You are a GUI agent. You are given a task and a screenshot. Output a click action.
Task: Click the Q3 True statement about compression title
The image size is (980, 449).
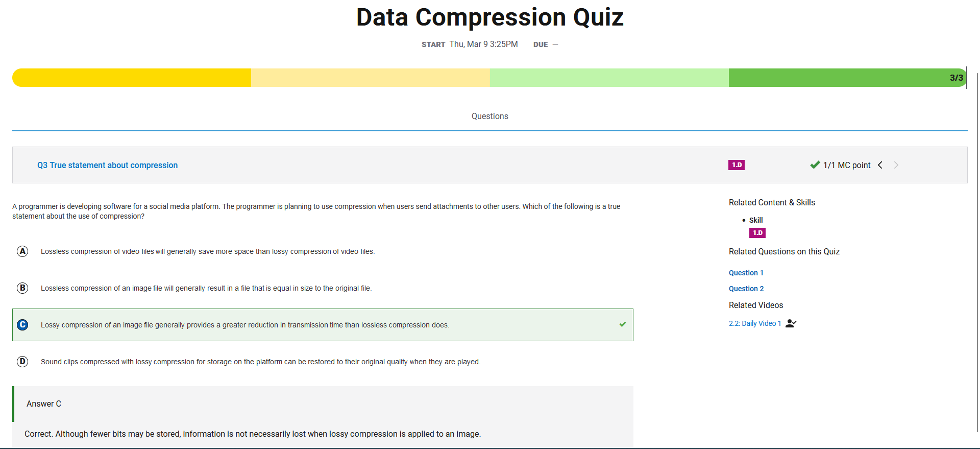tap(107, 165)
